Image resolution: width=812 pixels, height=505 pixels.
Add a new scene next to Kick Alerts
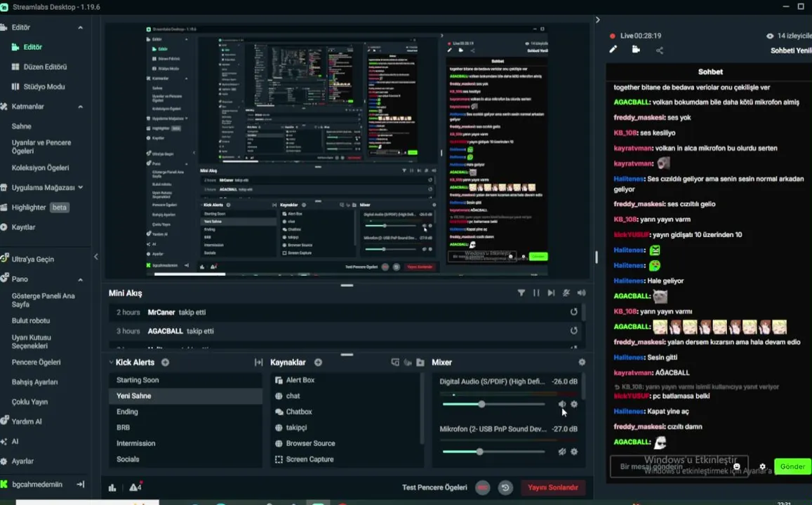click(165, 362)
